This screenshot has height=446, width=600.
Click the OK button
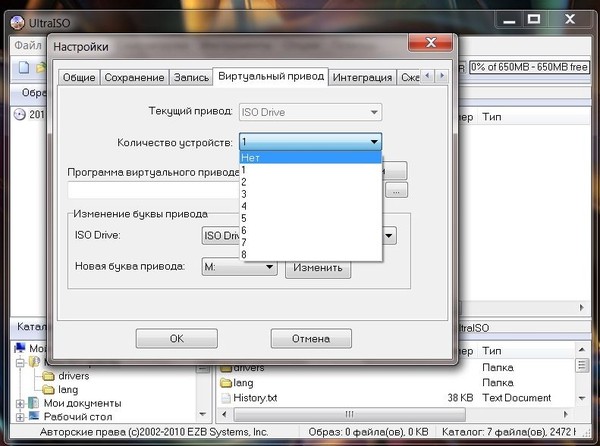point(177,339)
